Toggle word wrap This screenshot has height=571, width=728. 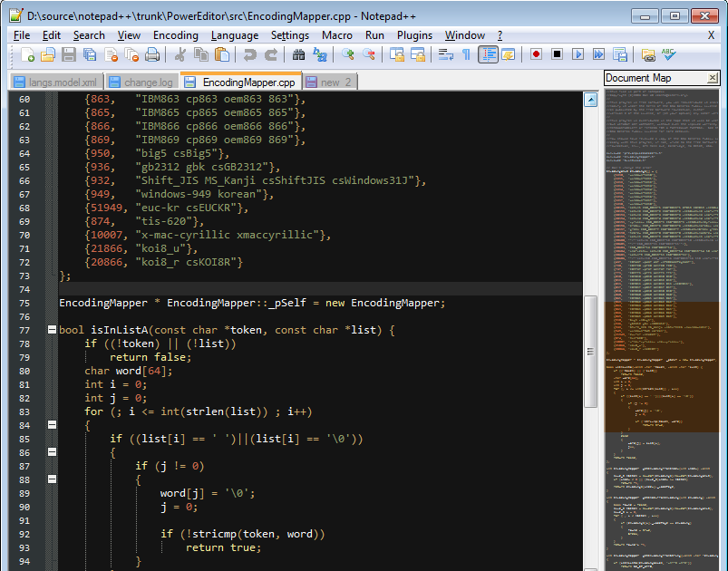click(x=446, y=54)
